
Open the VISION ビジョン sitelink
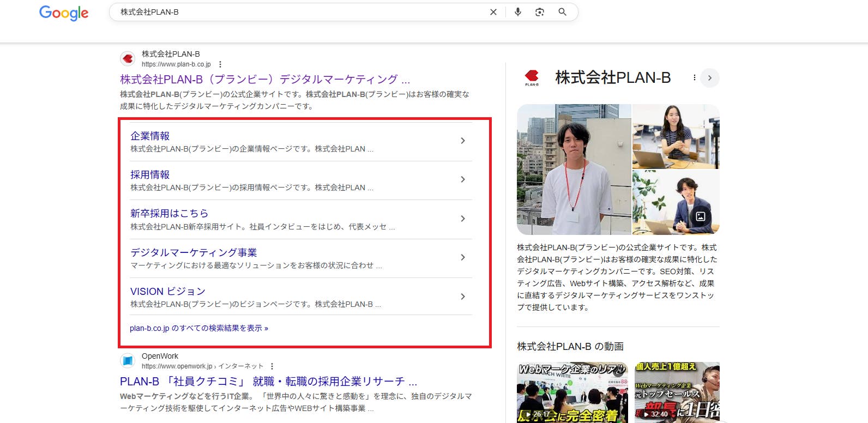168,291
